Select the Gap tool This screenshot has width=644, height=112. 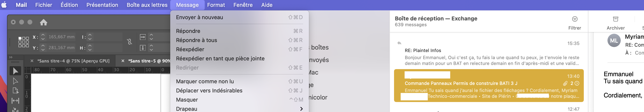point(15,101)
